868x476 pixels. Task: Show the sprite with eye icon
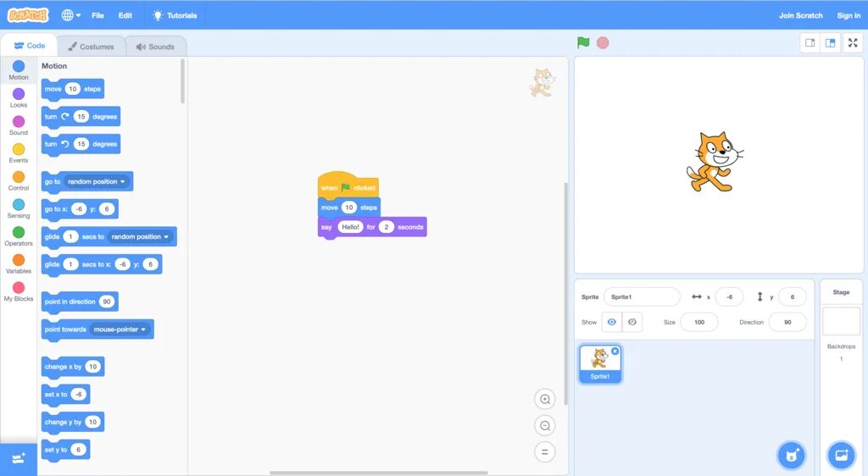pos(612,322)
